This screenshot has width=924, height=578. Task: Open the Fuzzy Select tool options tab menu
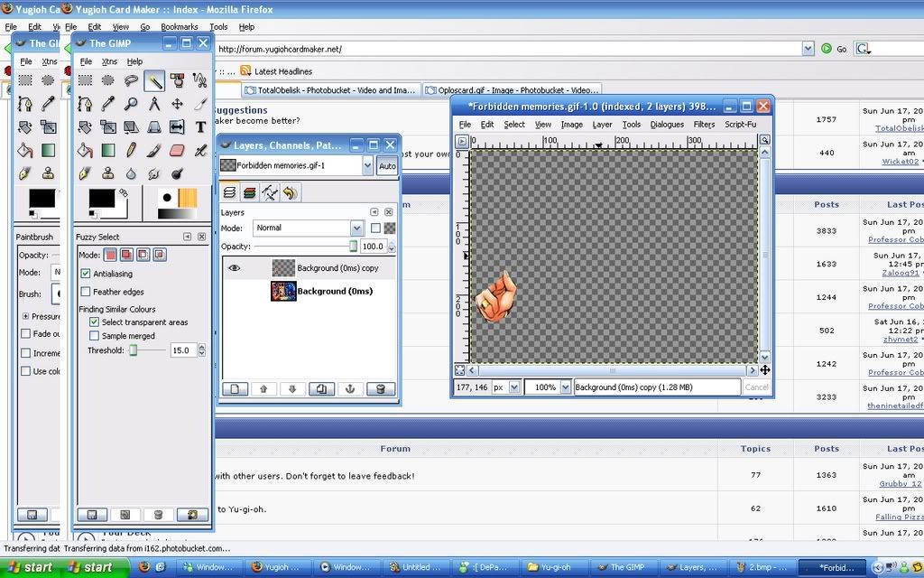point(188,237)
